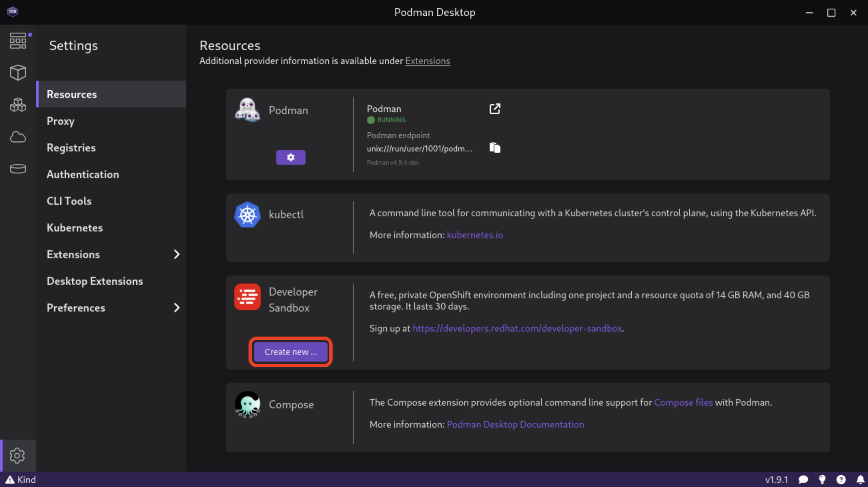868x487 pixels.
Task: Copy the Podman endpoint to clipboard
Action: pos(495,148)
